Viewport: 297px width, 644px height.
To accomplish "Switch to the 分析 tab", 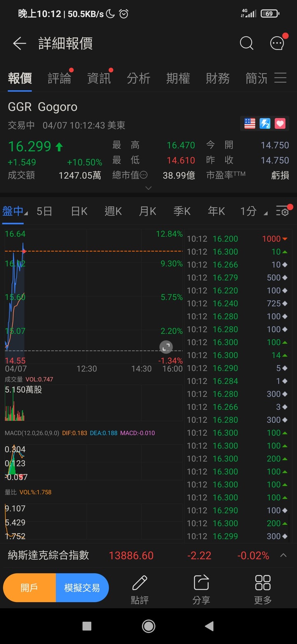I will (139, 78).
